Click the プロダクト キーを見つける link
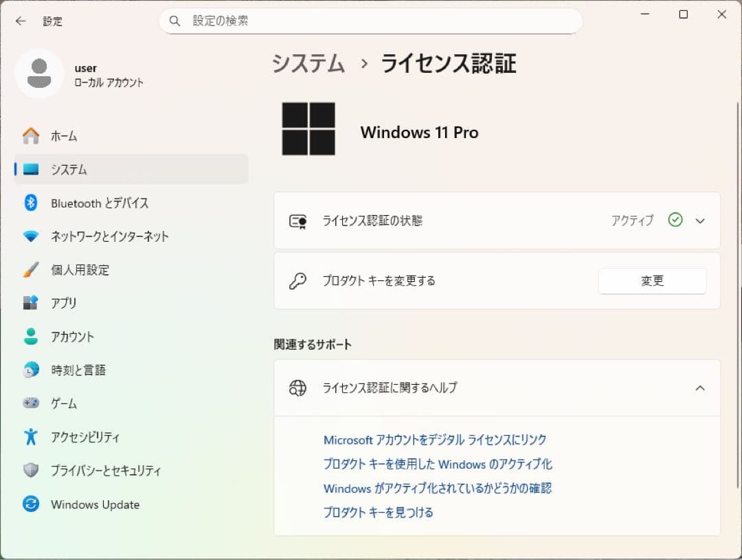Screen dimensions: 742x560 (377, 512)
